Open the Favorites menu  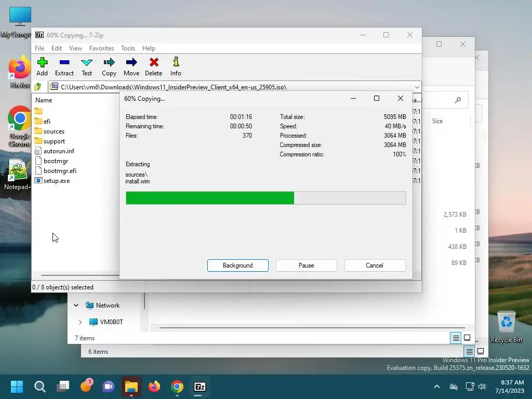(x=101, y=48)
